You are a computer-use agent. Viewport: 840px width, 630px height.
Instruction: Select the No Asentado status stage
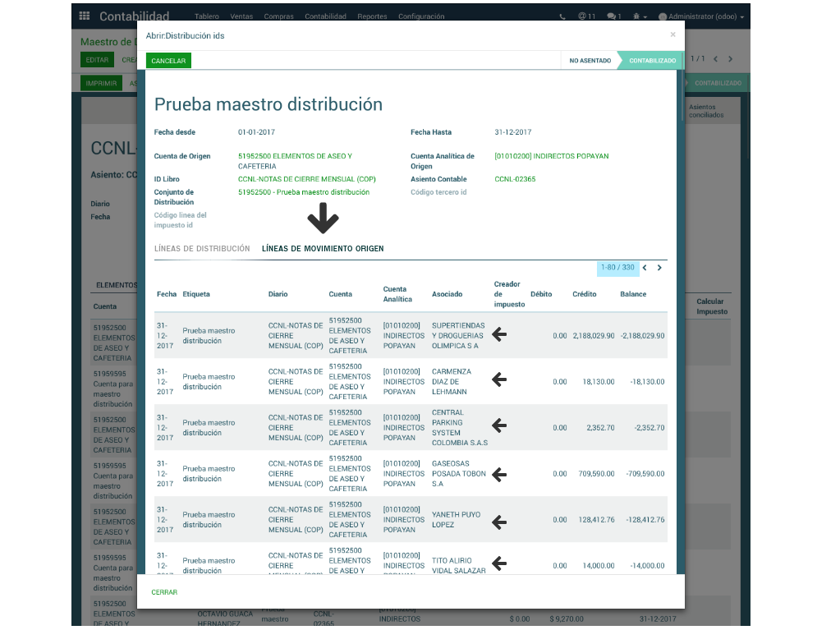tap(590, 61)
